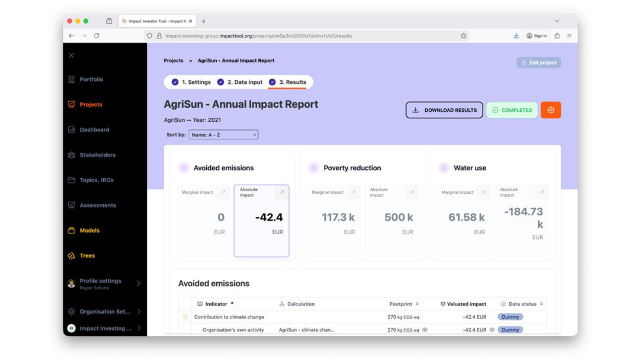This screenshot has height=362, width=644.
Task: Click the shield tracking protection icon
Action: (x=150, y=36)
